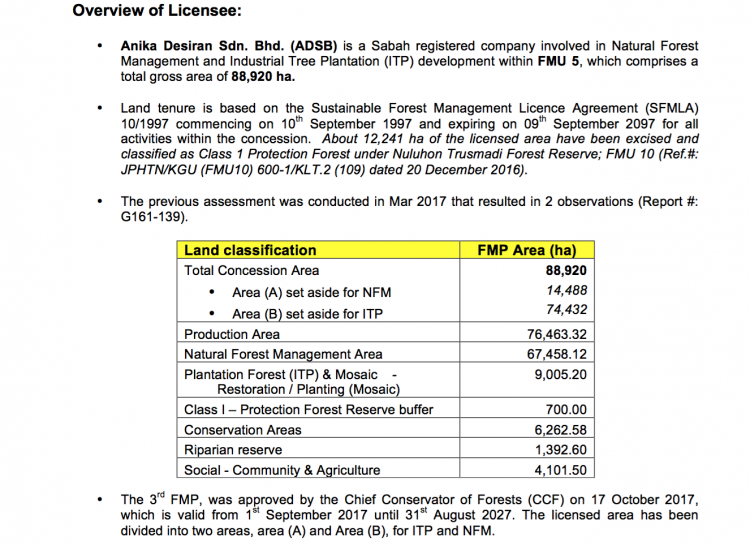
Task: Click the table value '67,458.12'
Action: point(557,354)
